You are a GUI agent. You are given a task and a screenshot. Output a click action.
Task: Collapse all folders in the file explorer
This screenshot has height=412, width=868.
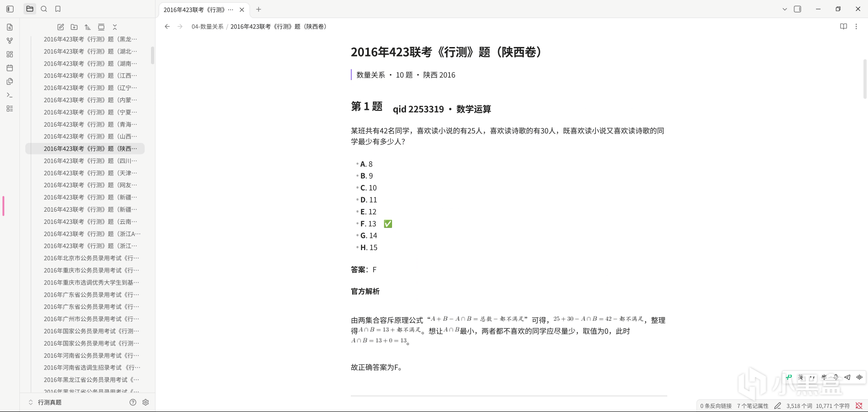115,27
